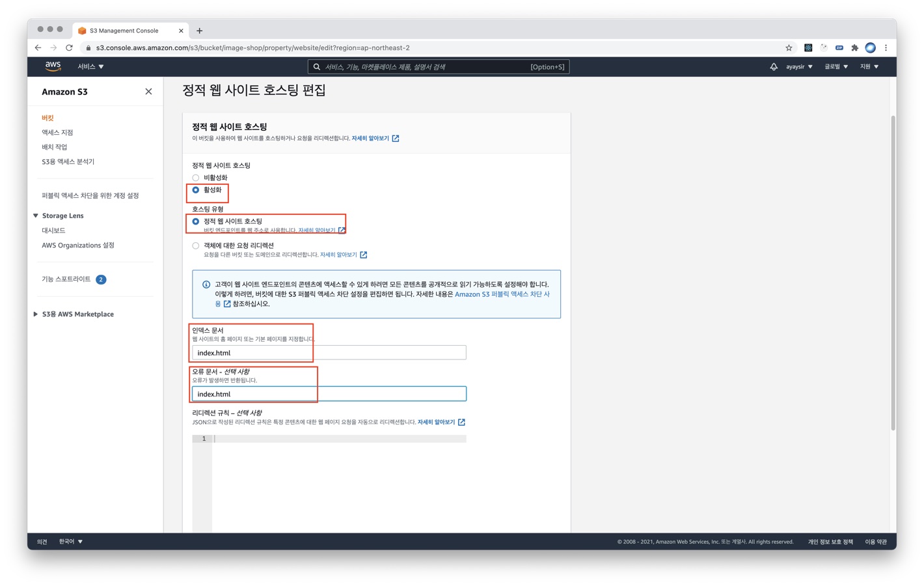This screenshot has height=586, width=924.
Task: Select the 비활성화 radio button
Action: click(196, 178)
